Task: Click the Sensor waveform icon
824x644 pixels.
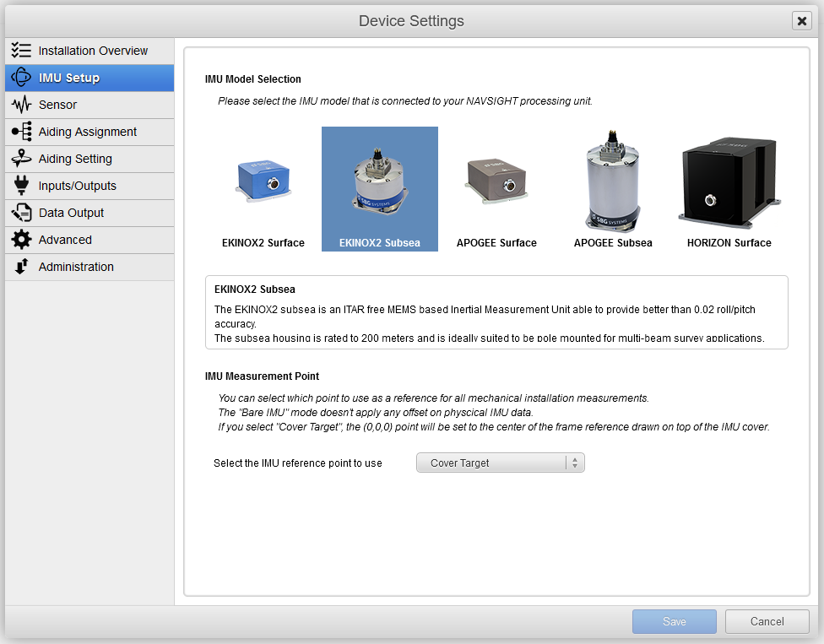Action: click(x=21, y=105)
